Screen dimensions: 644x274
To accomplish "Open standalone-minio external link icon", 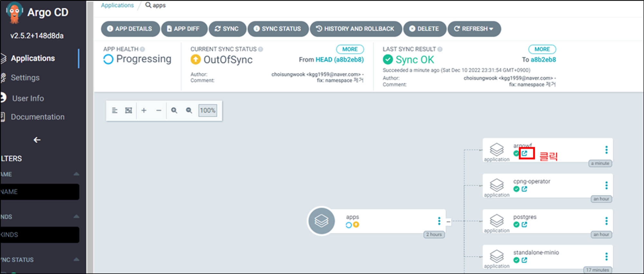I will point(525,260).
